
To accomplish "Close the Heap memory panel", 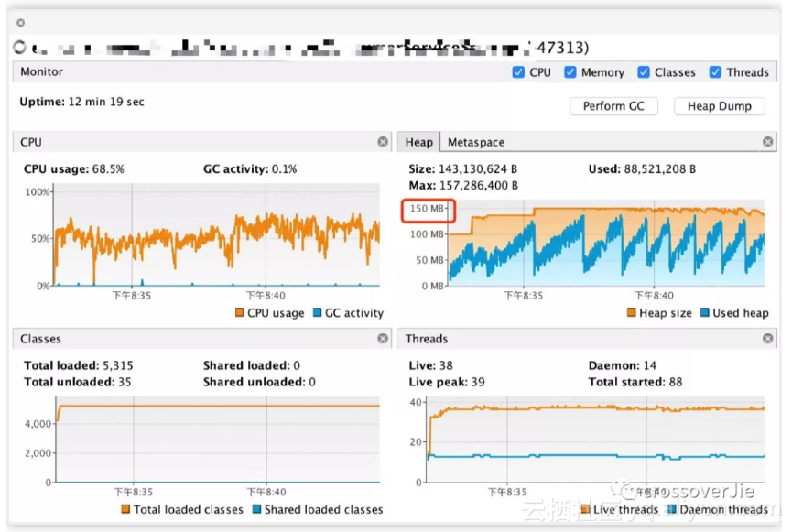I will tap(768, 142).
